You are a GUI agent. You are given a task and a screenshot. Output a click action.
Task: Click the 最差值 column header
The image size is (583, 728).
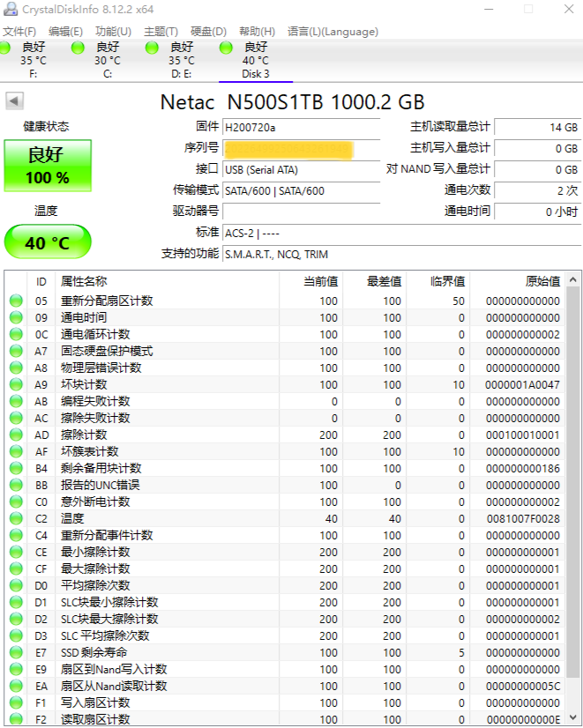(x=375, y=281)
